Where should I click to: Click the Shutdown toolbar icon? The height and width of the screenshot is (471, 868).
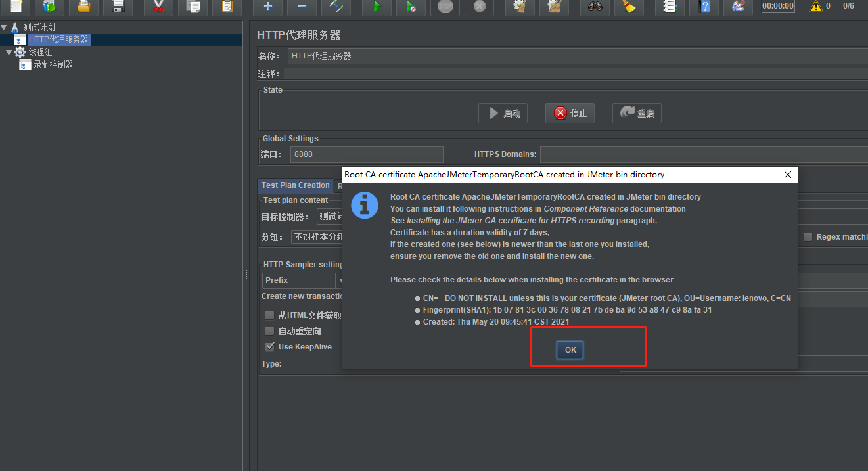pyautogui.click(x=479, y=7)
